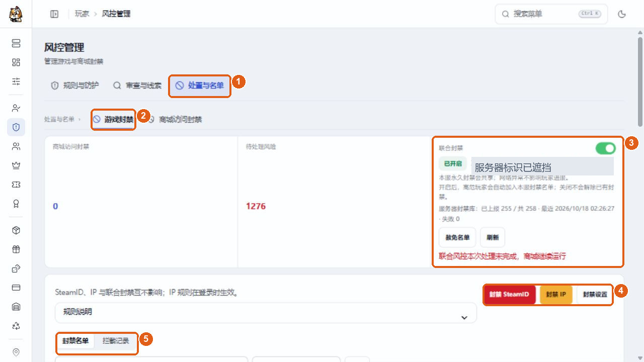Image resolution: width=644 pixels, height=362 pixels.
Task: Expand the 规则说明 section
Action: [x=266, y=312]
